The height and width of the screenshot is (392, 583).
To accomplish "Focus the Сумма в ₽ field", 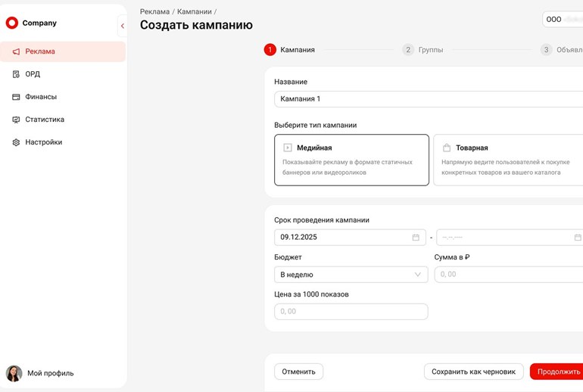I will pyautogui.click(x=507, y=275).
